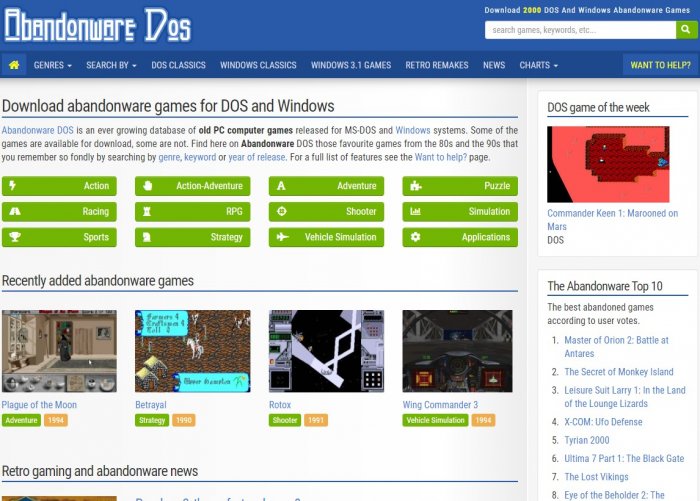Expand the Charts dropdown menu
The height and width of the screenshot is (501, 700).
(538, 65)
